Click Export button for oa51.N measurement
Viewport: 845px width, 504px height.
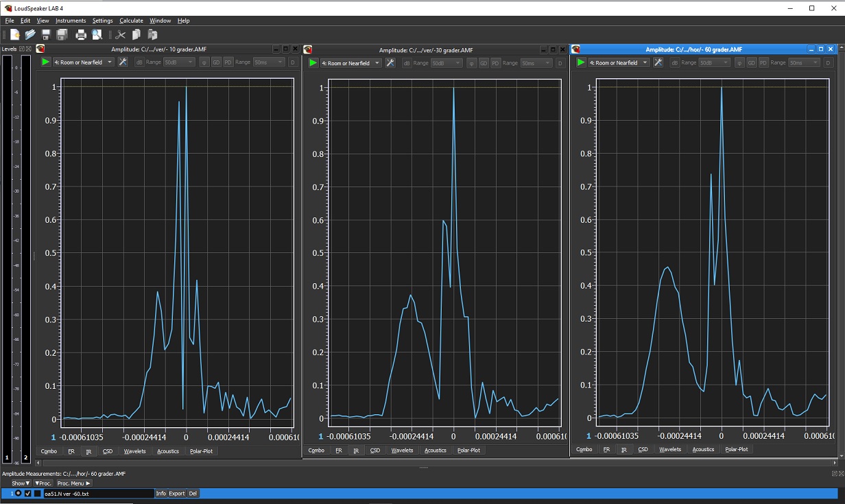click(177, 494)
